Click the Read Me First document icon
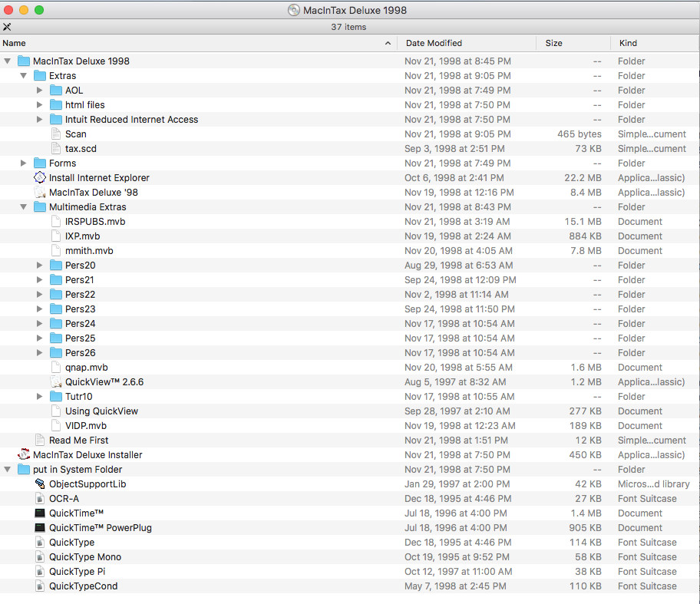The height and width of the screenshot is (604, 700). [40, 441]
